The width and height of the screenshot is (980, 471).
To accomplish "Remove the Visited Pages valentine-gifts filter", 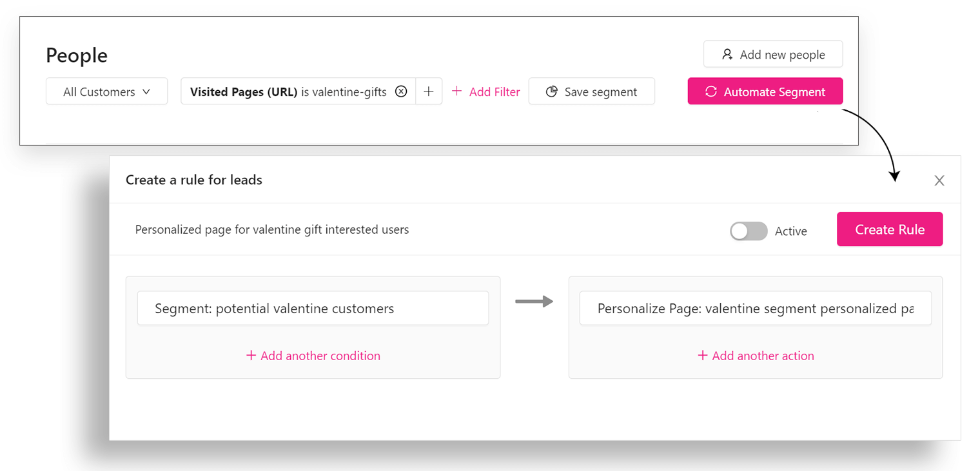I will pos(401,91).
